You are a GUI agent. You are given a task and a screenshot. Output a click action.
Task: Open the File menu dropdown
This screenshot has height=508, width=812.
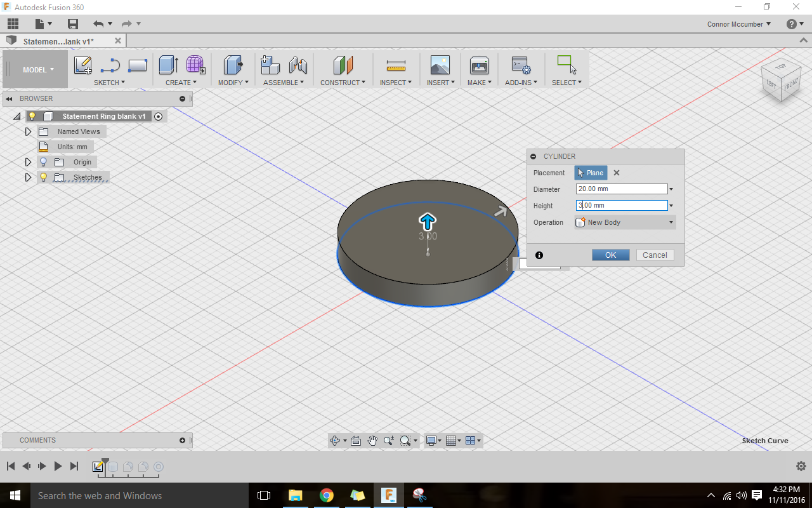[44, 24]
